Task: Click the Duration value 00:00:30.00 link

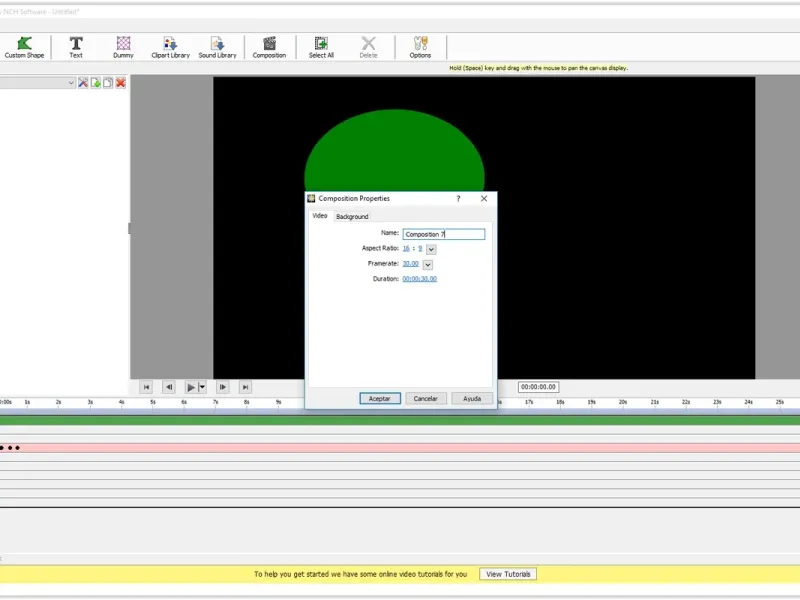Action: (419, 279)
